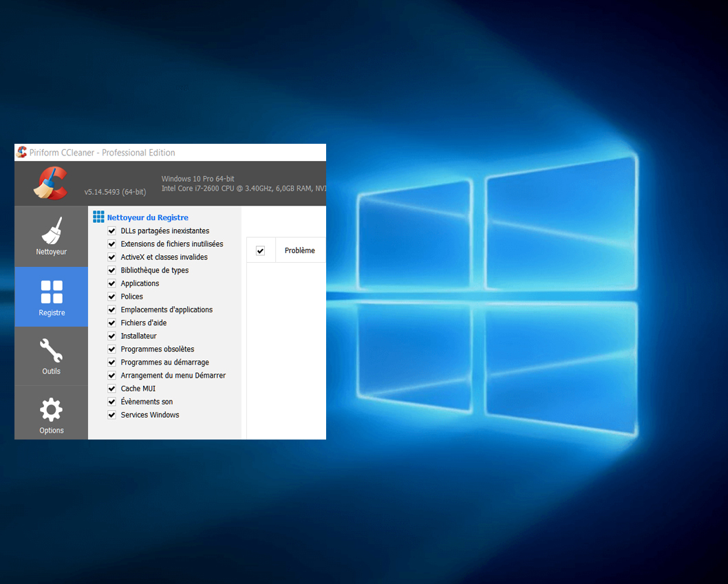This screenshot has width=728, height=584.
Task: Click the version text v5.14.5493 (64-bit)
Action: click(x=115, y=192)
